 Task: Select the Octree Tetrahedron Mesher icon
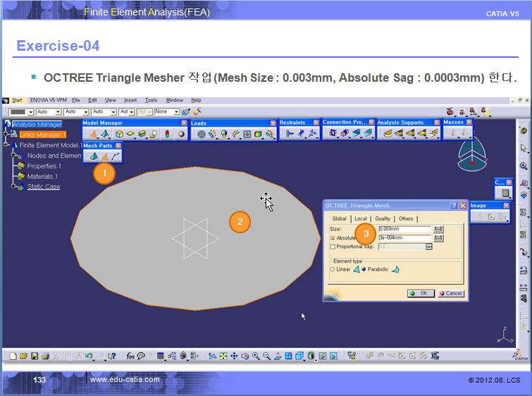coord(93,156)
